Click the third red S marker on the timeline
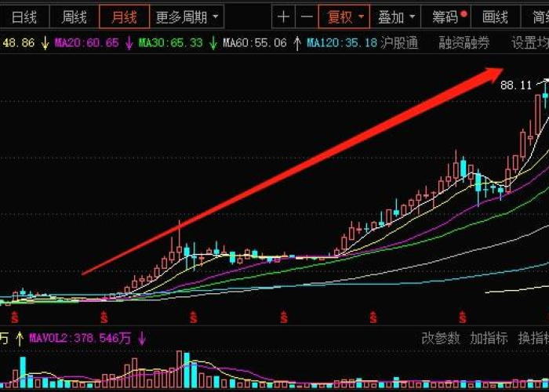 coord(193,317)
